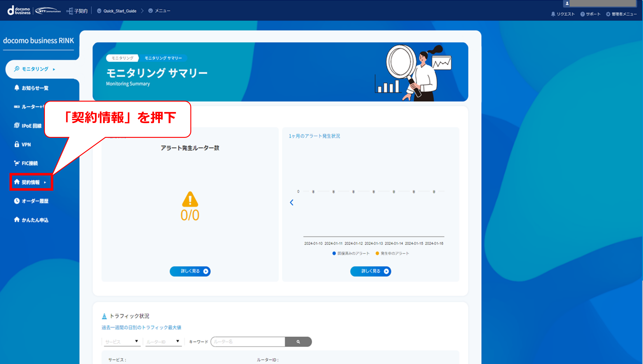This screenshot has width=643, height=364.
Task: Click the docomo business logo
Action: (x=19, y=11)
